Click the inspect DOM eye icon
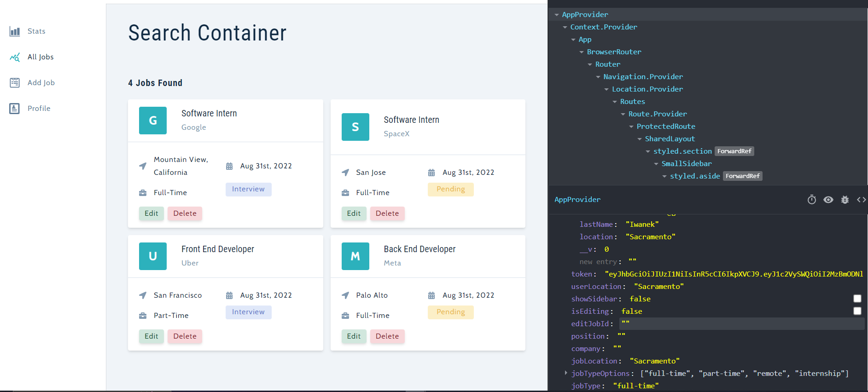Image resolution: width=868 pixels, height=392 pixels. 828,200
